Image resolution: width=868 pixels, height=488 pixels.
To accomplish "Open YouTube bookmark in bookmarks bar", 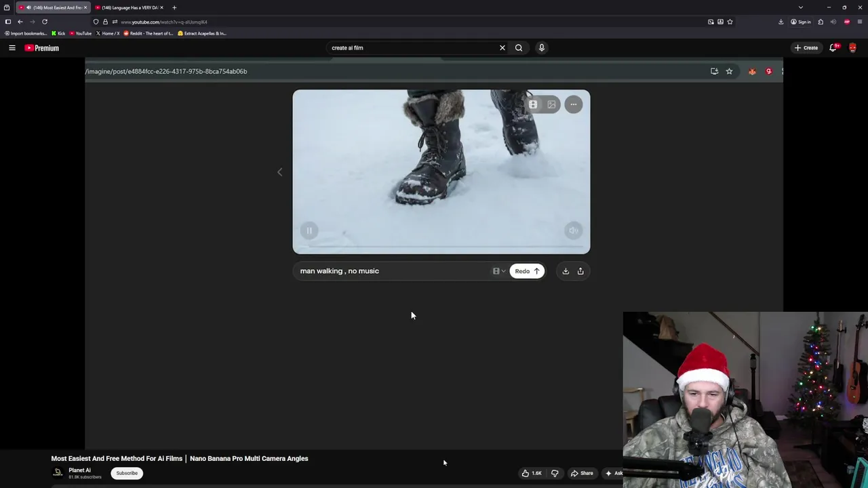I will (81, 33).
